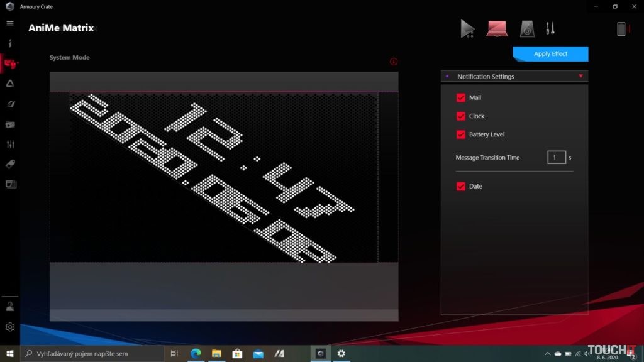Enable the Mail notification checkbox

tap(461, 97)
